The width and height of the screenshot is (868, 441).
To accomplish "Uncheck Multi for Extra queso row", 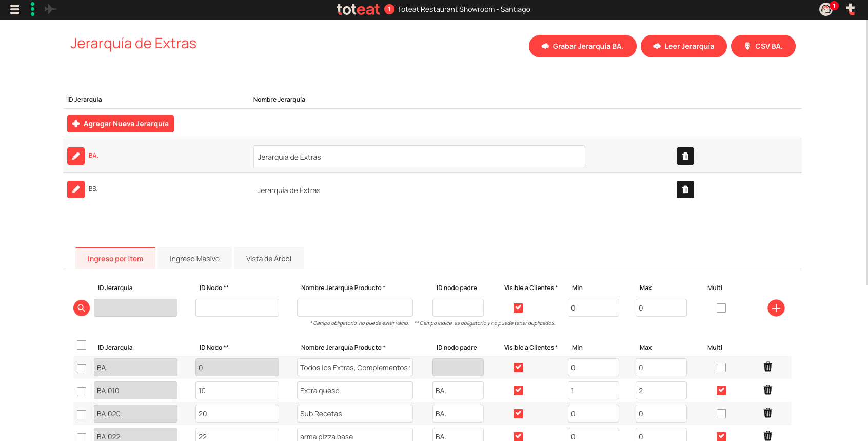I will point(721,391).
